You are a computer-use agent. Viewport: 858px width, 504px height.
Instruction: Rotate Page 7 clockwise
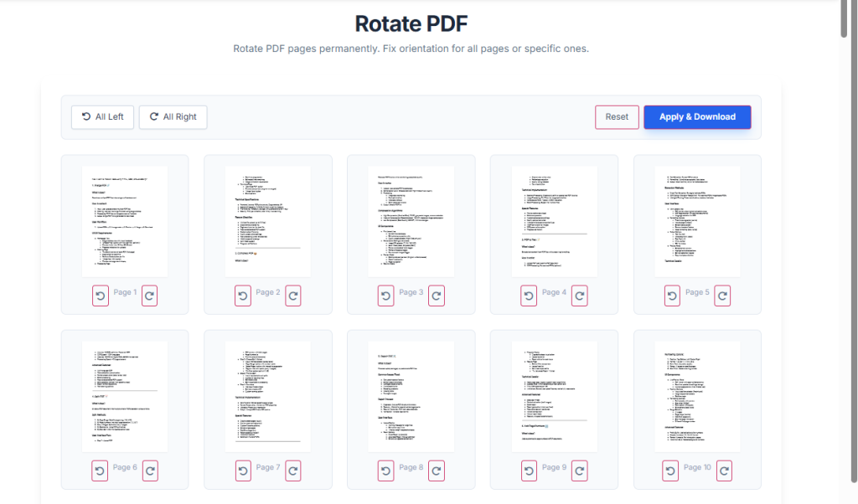[x=292, y=471]
